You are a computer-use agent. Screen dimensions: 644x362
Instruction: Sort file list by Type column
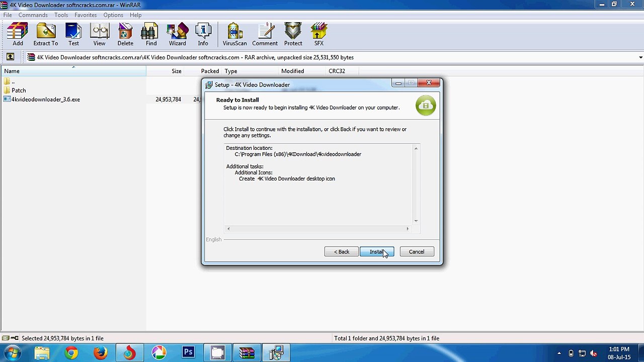tap(250, 71)
